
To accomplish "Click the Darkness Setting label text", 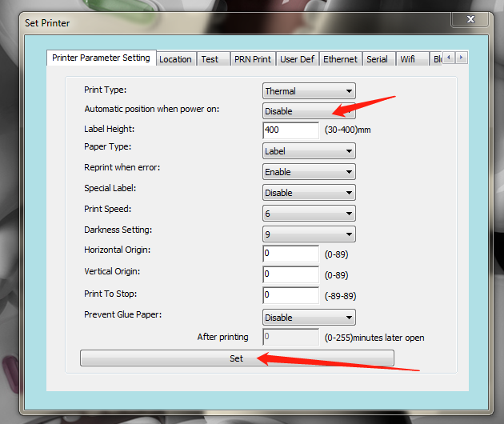I will tap(118, 230).
